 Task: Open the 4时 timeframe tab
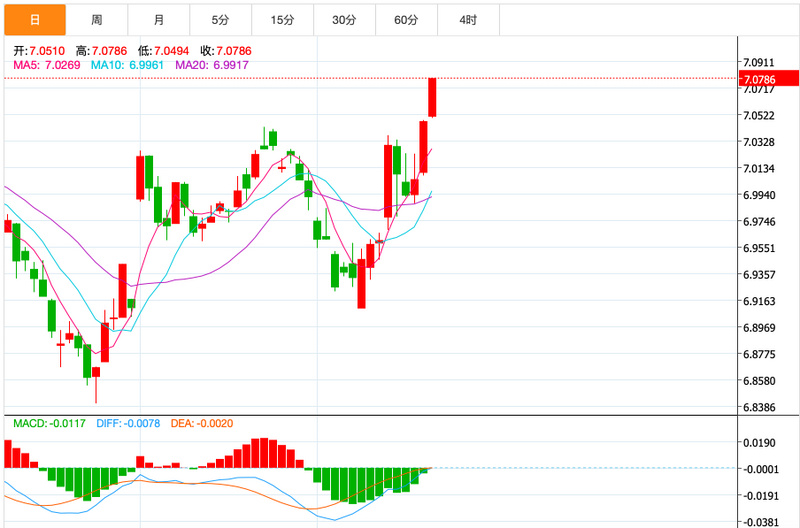coord(468,20)
